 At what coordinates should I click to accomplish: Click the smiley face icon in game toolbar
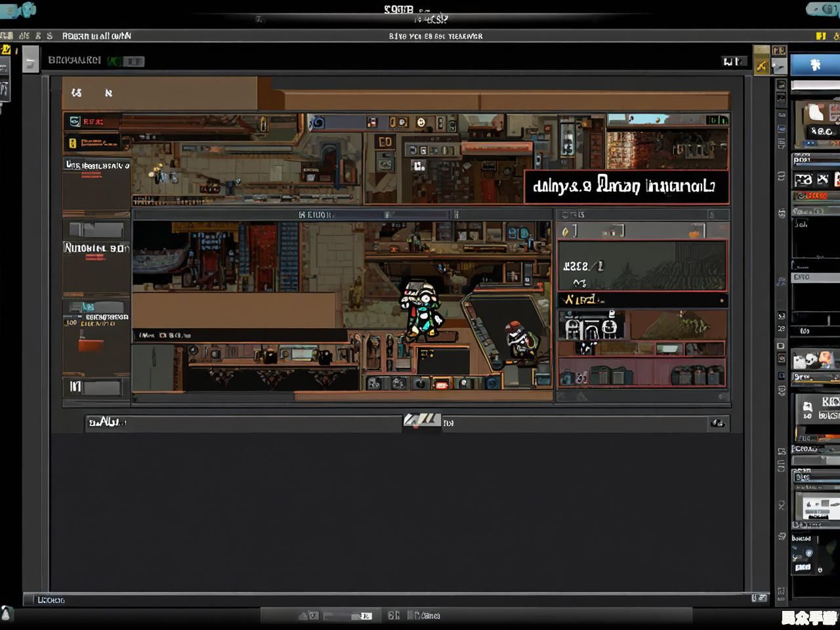click(421, 123)
